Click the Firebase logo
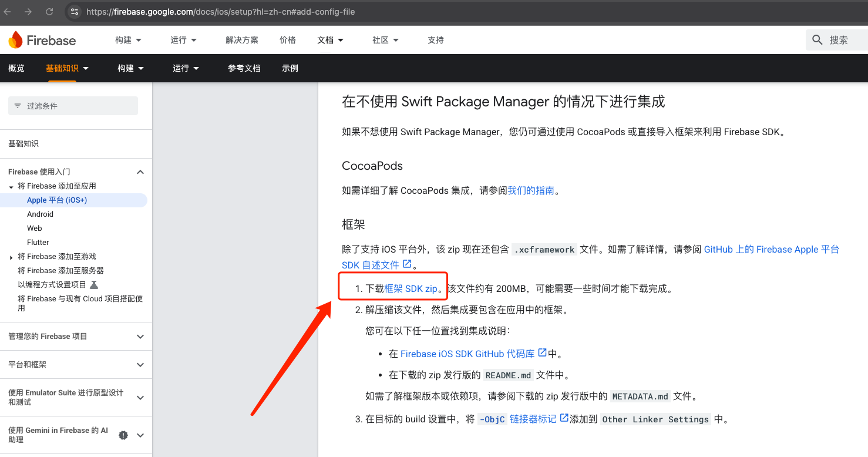 (x=42, y=40)
